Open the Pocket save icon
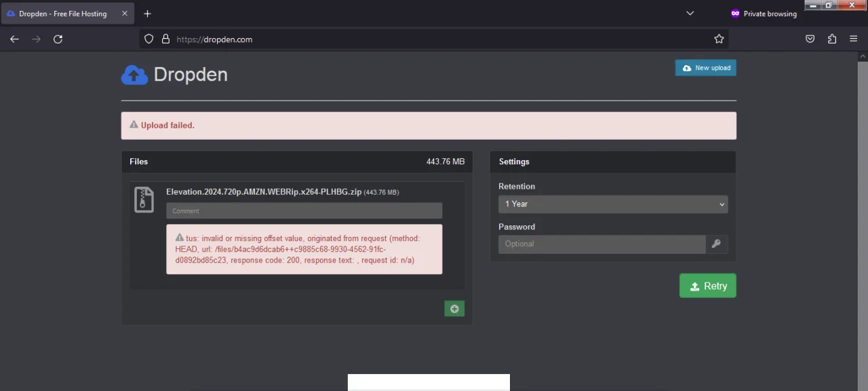This screenshot has height=391, width=868. pyautogui.click(x=810, y=39)
